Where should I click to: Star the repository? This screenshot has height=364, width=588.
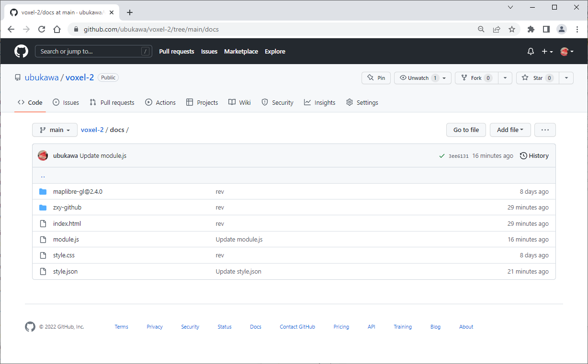537,78
